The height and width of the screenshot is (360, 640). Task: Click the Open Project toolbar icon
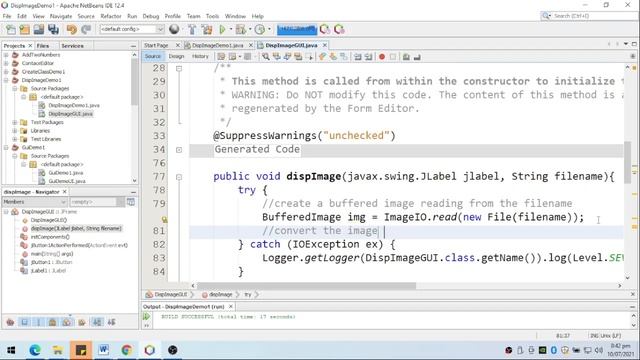[39, 29]
